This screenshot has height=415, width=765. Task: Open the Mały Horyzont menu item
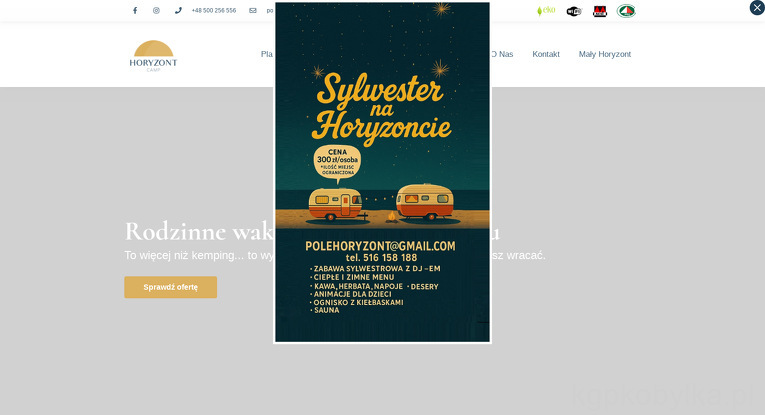(604, 54)
